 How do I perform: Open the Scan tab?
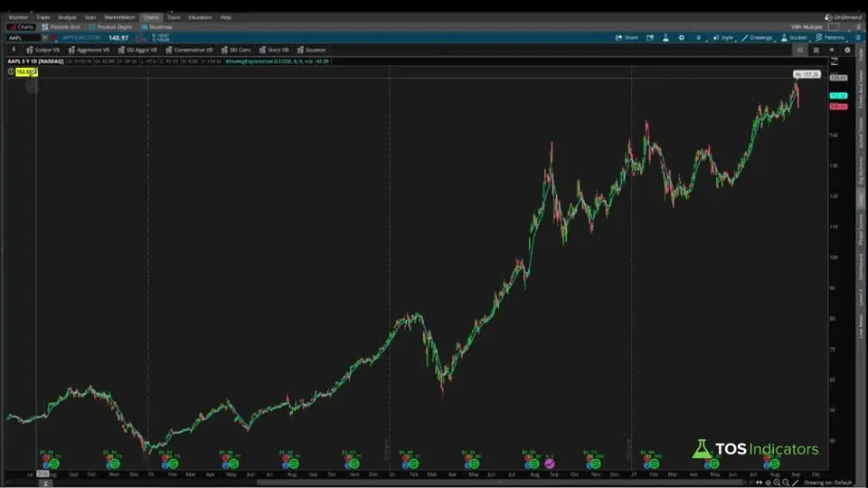[90, 17]
